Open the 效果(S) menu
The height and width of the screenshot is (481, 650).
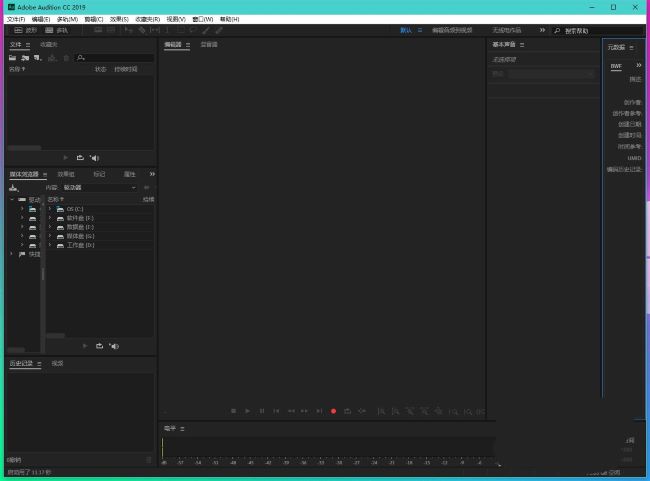tap(120, 19)
